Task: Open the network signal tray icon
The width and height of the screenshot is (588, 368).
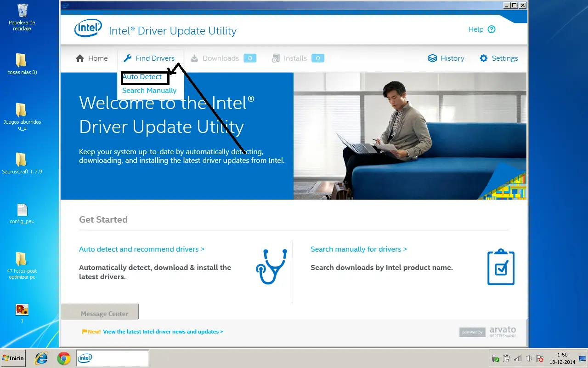Action: (x=518, y=359)
